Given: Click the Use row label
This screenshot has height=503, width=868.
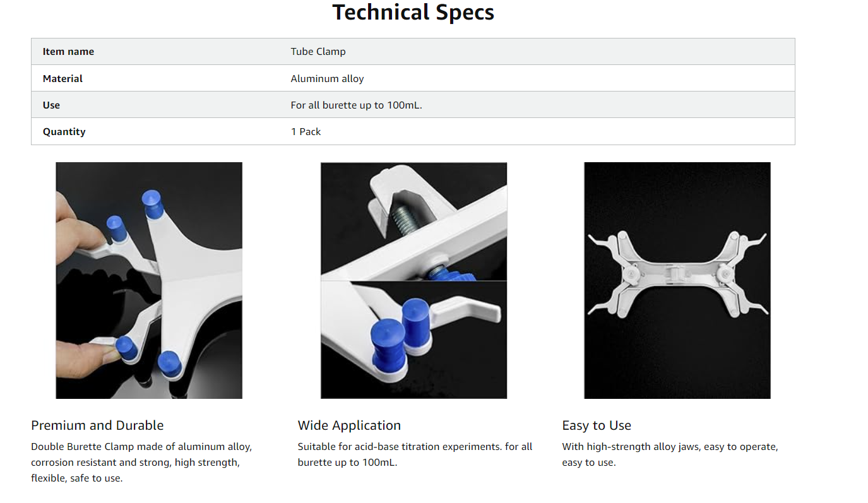Looking at the screenshot, I should pyautogui.click(x=51, y=105).
